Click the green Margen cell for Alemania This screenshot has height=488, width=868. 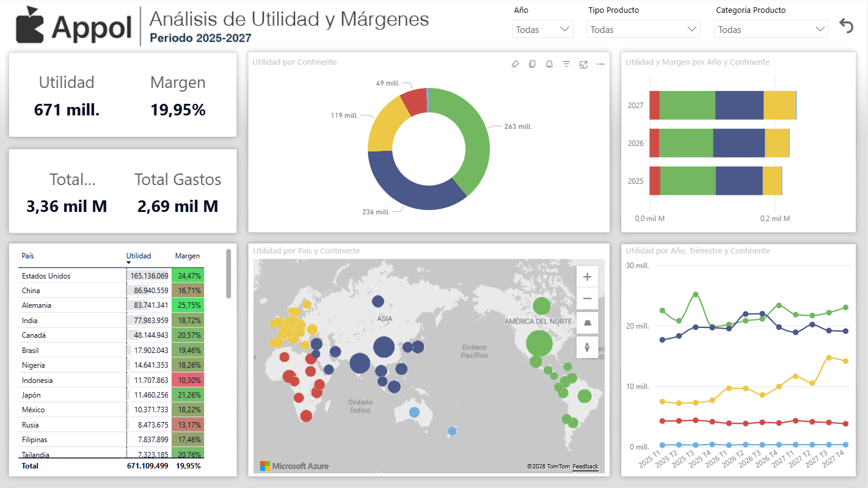tap(188, 305)
